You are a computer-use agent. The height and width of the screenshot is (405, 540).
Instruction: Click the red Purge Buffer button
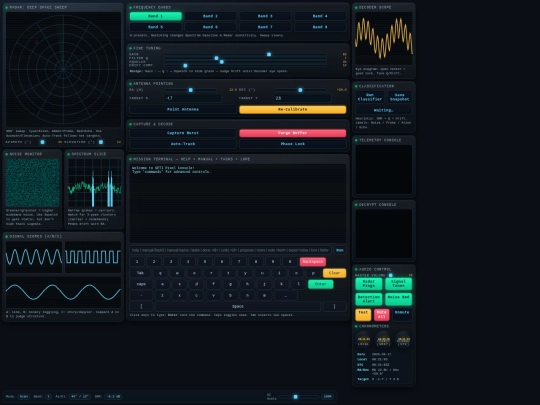coord(293,133)
